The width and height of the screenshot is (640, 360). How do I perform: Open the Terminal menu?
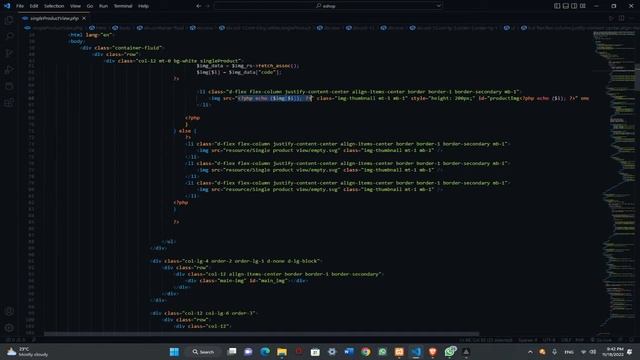pos(123,6)
